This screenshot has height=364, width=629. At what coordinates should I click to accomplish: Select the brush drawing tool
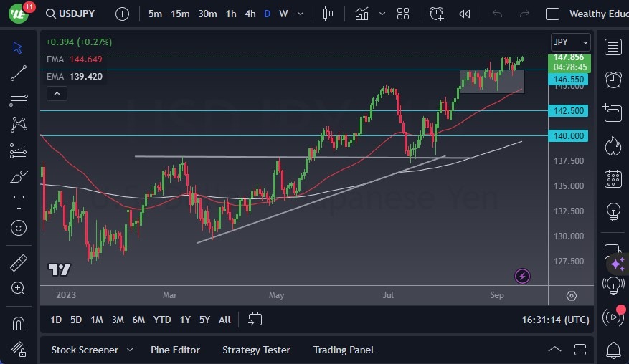[x=19, y=176]
